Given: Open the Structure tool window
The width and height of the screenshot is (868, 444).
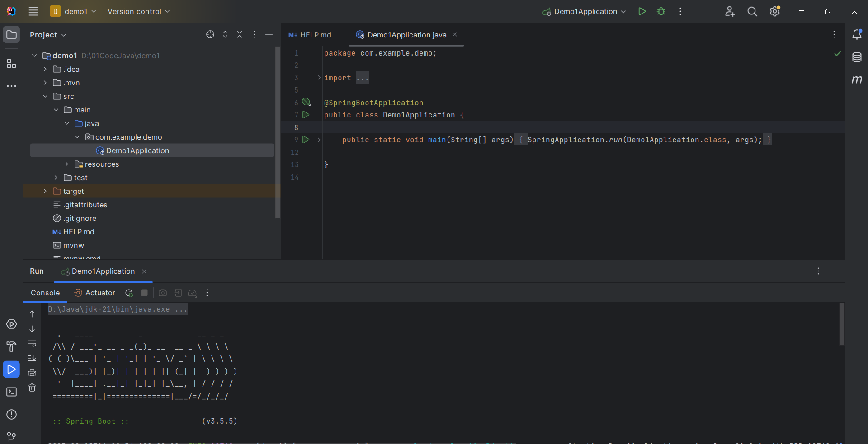Looking at the screenshot, I should (x=11, y=64).
